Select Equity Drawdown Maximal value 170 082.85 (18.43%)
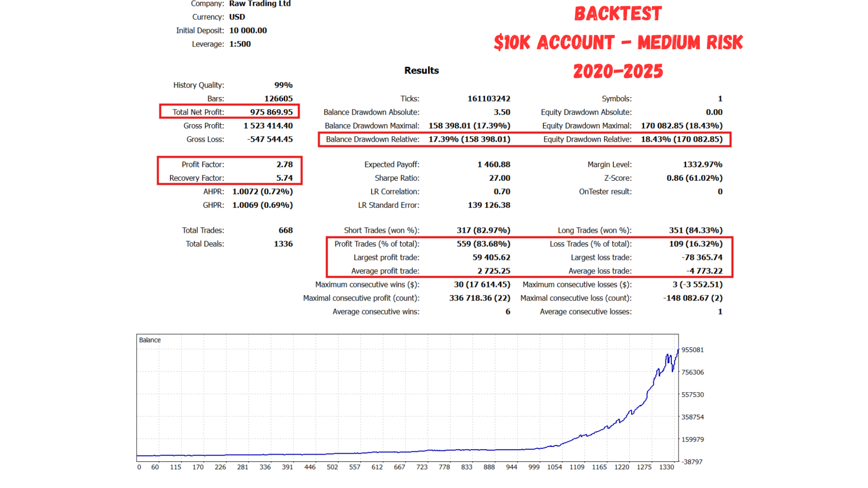Image resolution: width=868 pixels, height=488 pixels. 682,126
